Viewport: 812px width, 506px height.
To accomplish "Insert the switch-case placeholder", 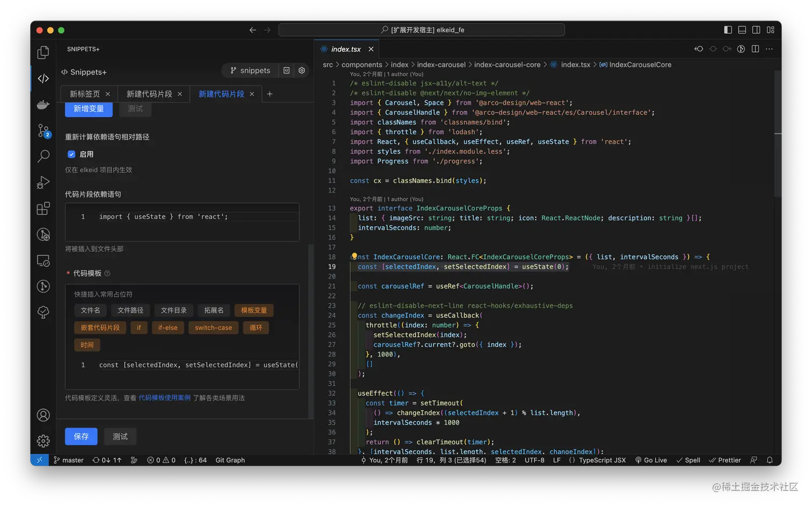I will [x=213, y=328].
